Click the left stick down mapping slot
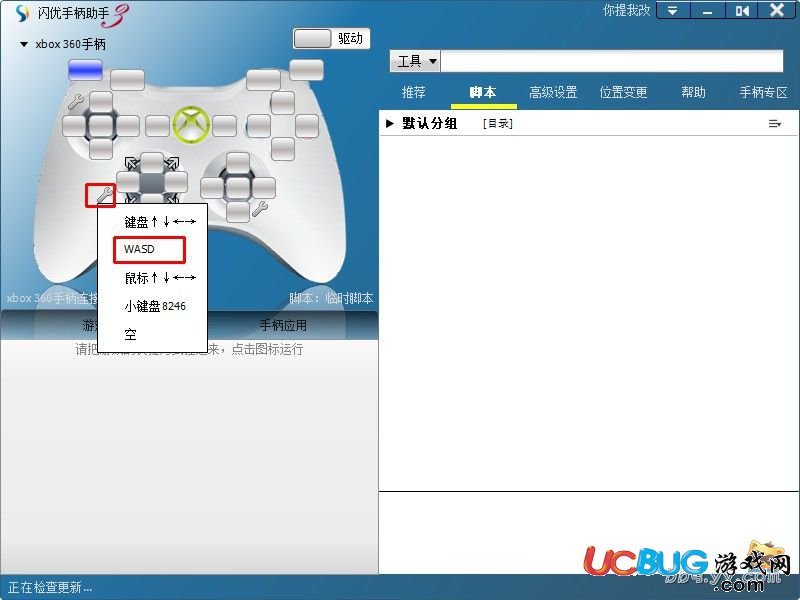This screenshot has height=600, width=800. (101, 148)
